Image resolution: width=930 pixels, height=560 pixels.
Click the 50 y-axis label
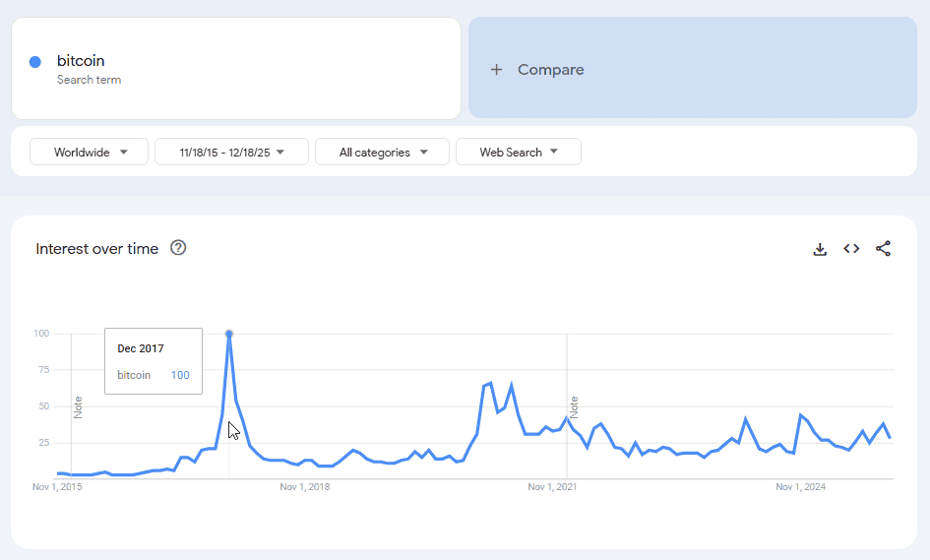(x=44, y=406)
